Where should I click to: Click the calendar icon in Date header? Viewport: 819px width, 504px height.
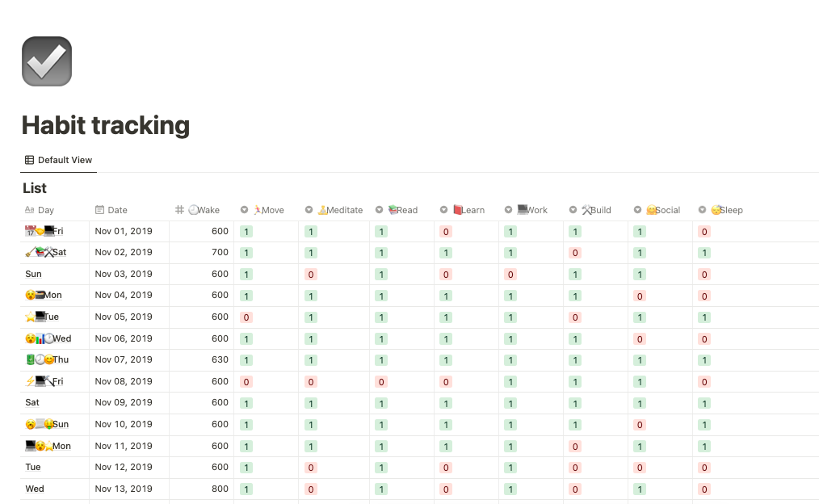pos(100,210)
